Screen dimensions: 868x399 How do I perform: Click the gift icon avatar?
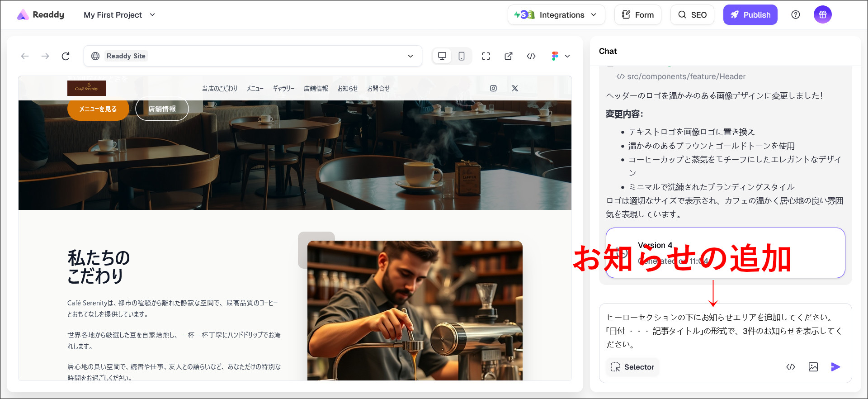pos(822,15)
